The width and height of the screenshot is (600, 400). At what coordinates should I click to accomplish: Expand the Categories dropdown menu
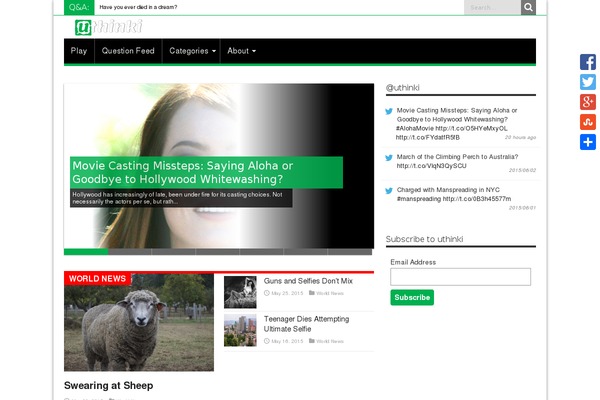tap(192, 51)
